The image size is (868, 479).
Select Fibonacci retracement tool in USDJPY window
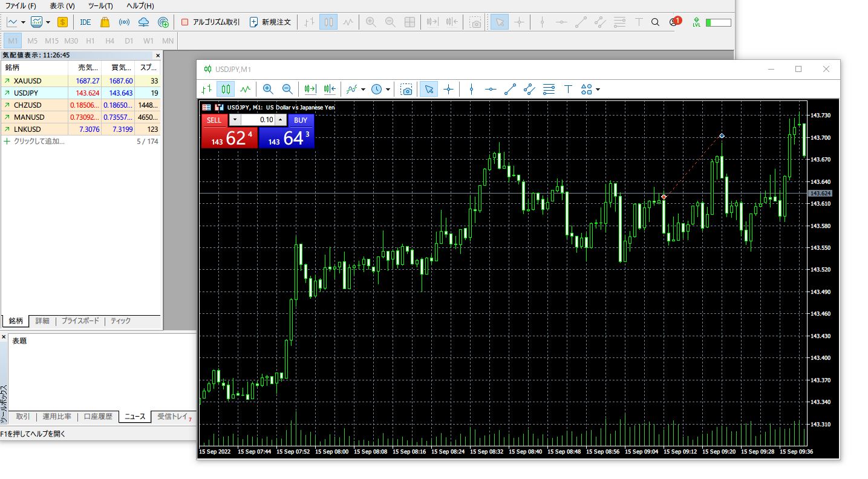[x=549, y=90]
